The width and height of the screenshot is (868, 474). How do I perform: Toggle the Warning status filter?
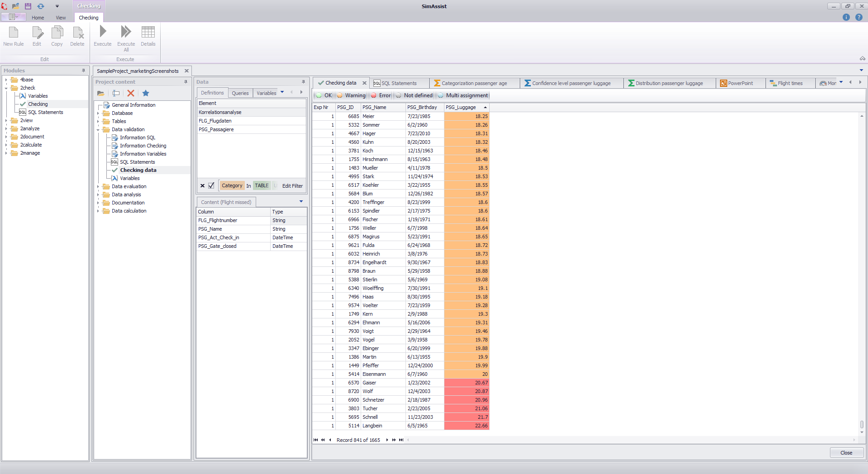(351, 95)
